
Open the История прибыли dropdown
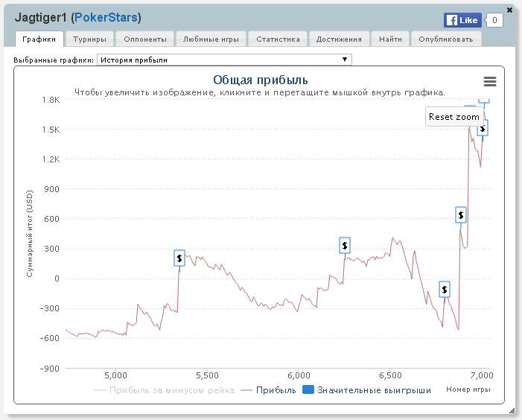tap(224, 60)
